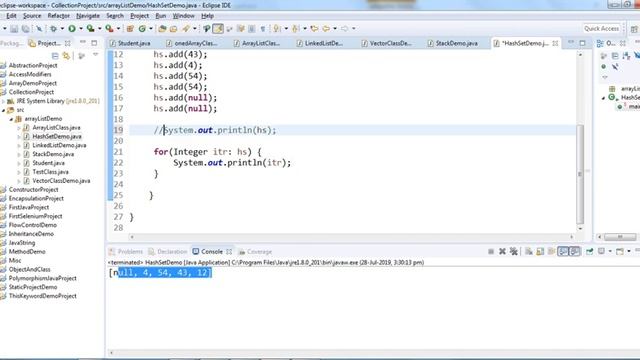640x360 pixels.
Task: Select HashSetDemo.java in Project Explorer
Action: coord(57,136)
